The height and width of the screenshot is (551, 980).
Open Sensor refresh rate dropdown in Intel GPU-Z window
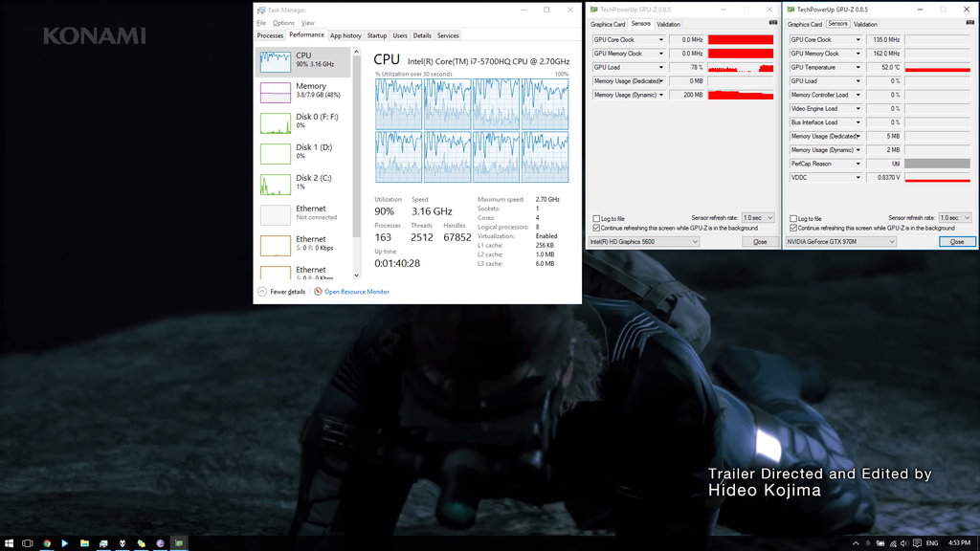coord(758,218)
